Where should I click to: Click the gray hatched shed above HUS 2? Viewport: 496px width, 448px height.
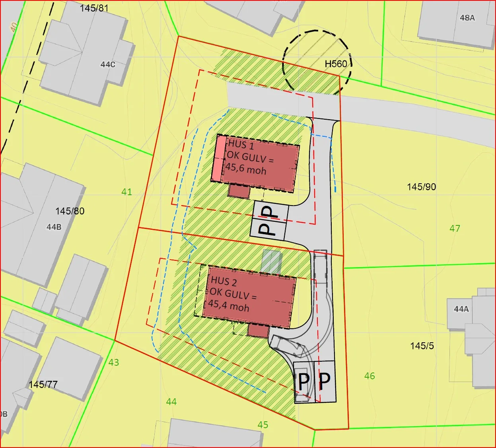(271, 262)
